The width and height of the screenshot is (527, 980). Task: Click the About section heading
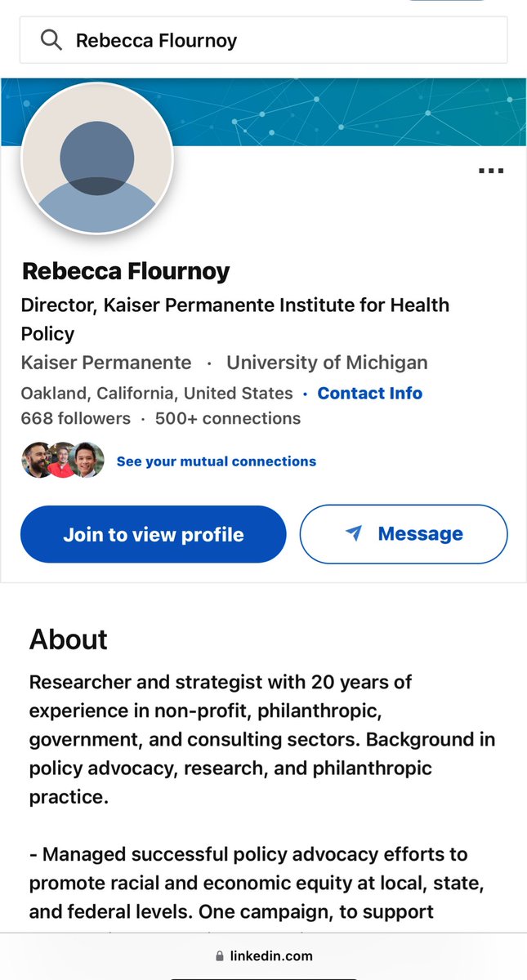[x=69, y=639]
